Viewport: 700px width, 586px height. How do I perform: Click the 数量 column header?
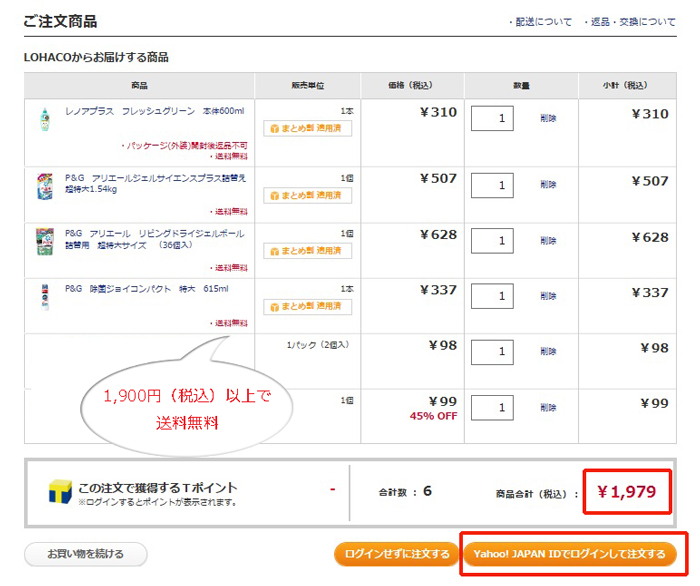521,85
